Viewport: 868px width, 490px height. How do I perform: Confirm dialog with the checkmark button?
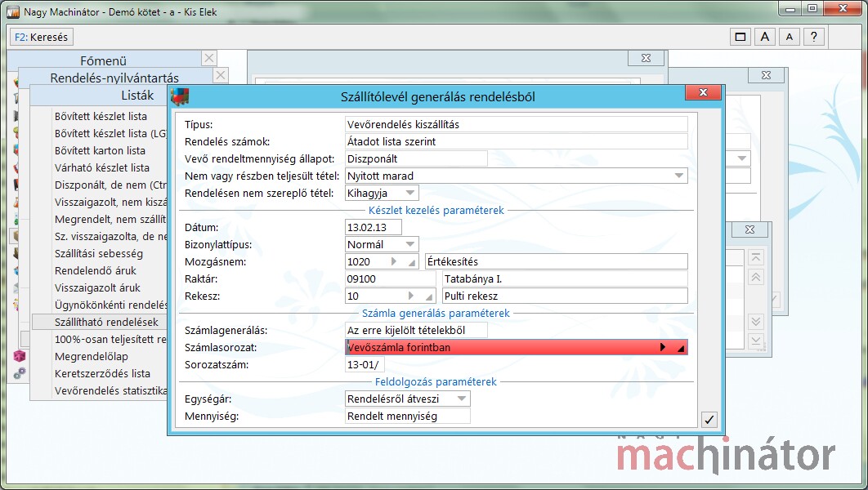click(x=709, y=419)
